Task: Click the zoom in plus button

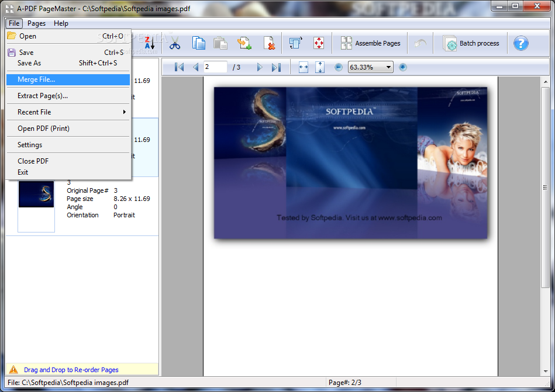Action: 403,67
